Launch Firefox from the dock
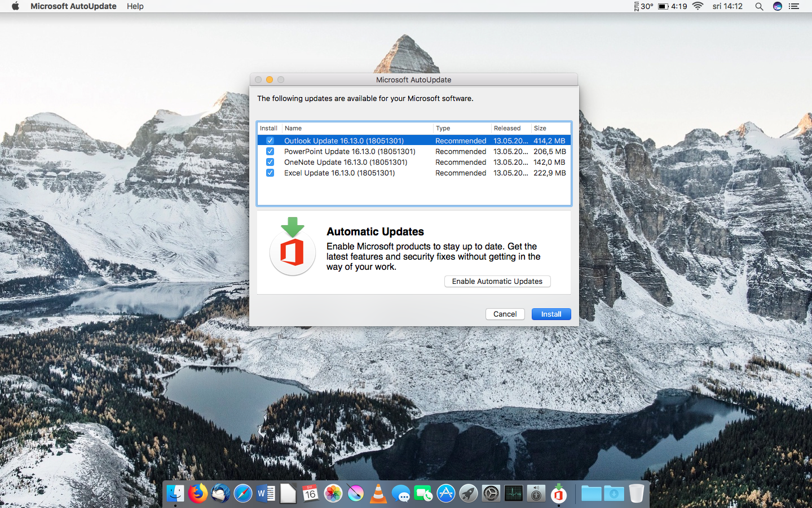 point(198,494)
